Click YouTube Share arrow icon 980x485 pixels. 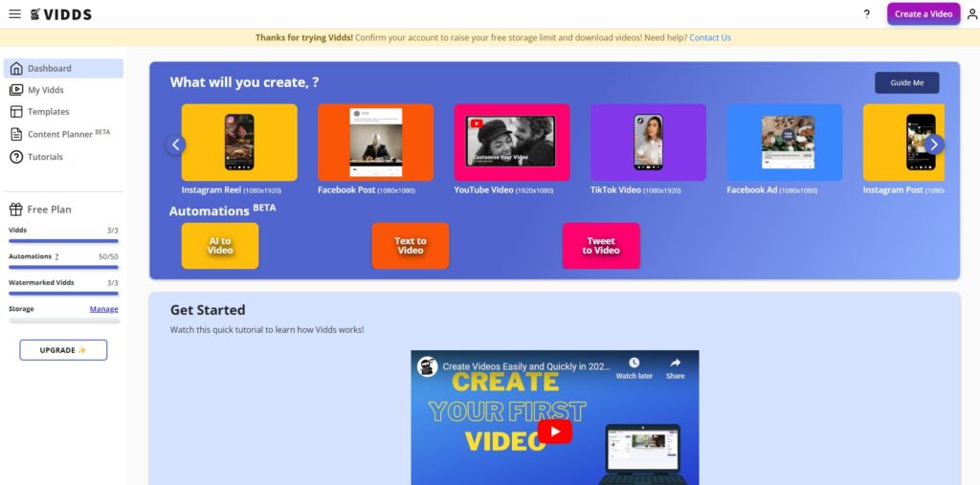point(675,364)
